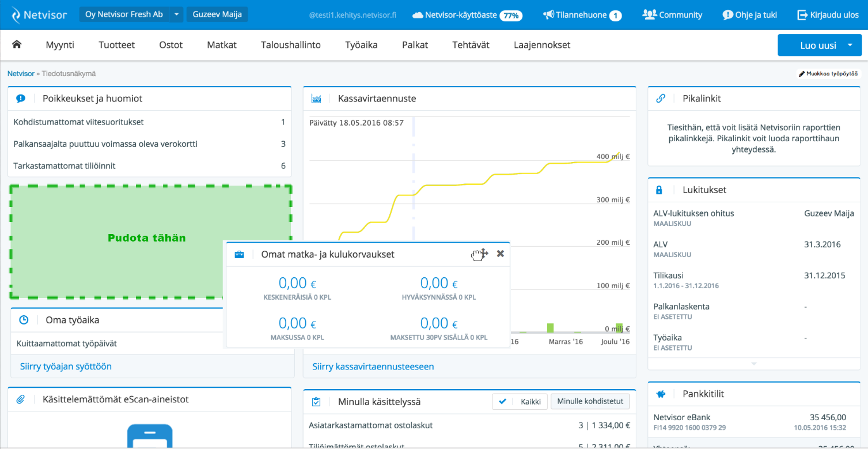Click the Pikalinkit link icon
The height and width of the screenshot is (449, 868).
(x=660, y=99)
